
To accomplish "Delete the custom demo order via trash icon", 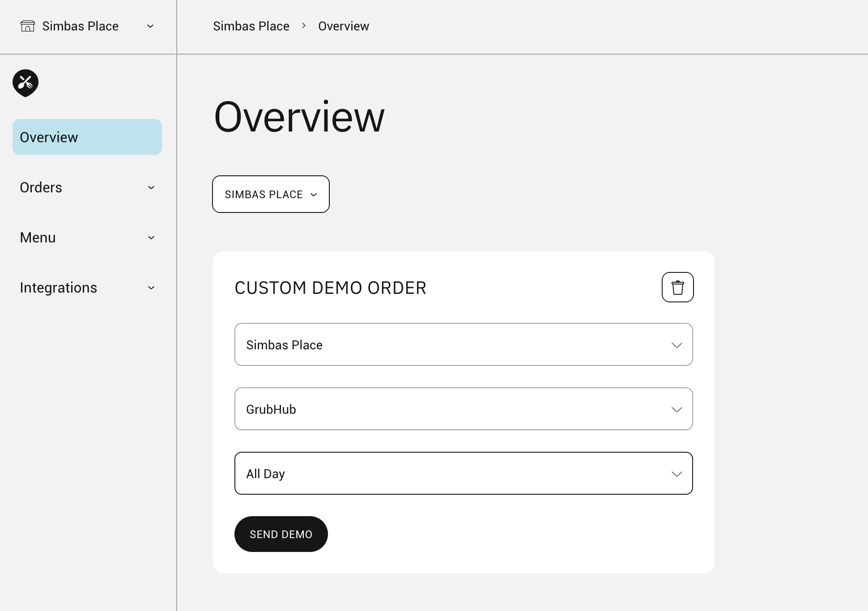I will pyautogui.click(x=677, y=287).
